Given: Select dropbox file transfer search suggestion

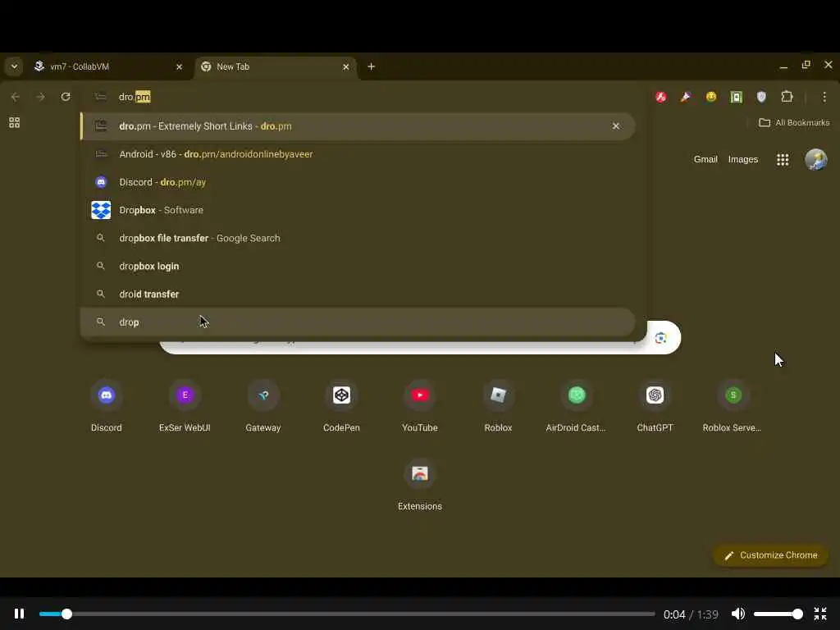Looking at the screenshot, I should pos(358,238).
